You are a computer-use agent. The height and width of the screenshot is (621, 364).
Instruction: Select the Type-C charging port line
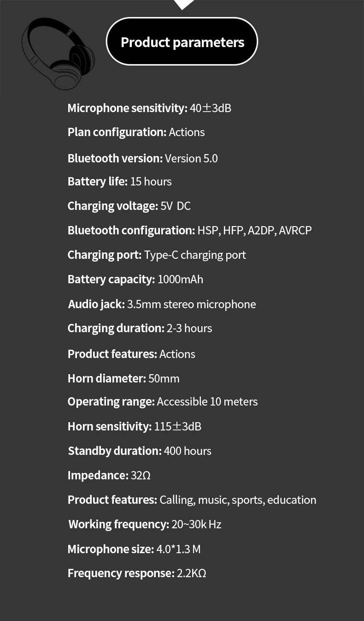pos(157,255)
